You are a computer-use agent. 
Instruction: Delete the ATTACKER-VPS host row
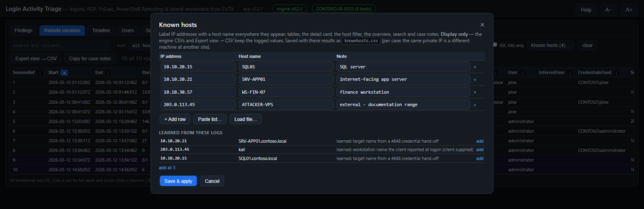(475, 105)
